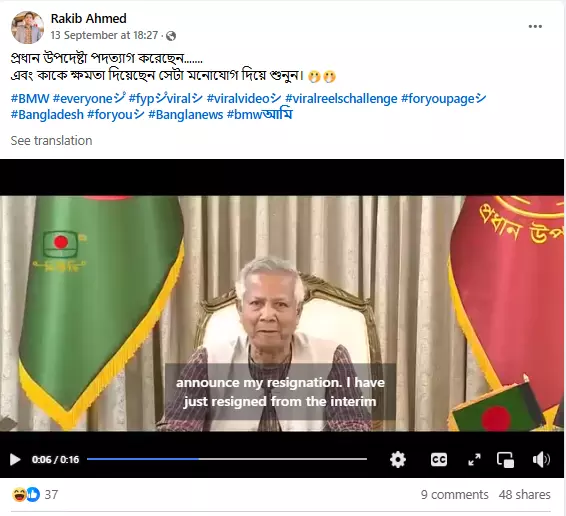
Task: Open the post timestamp 13 September
Action: pyautogui.click(x=104, y=35)
